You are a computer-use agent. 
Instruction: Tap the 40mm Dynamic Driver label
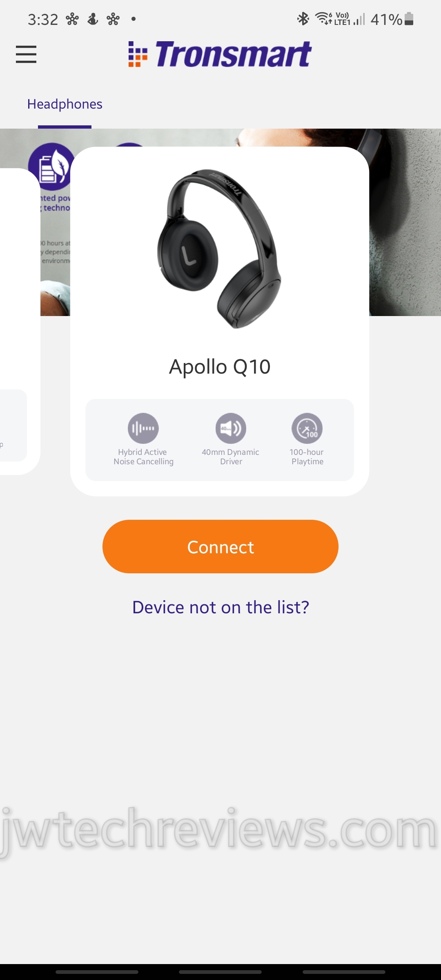coord(231,457)
